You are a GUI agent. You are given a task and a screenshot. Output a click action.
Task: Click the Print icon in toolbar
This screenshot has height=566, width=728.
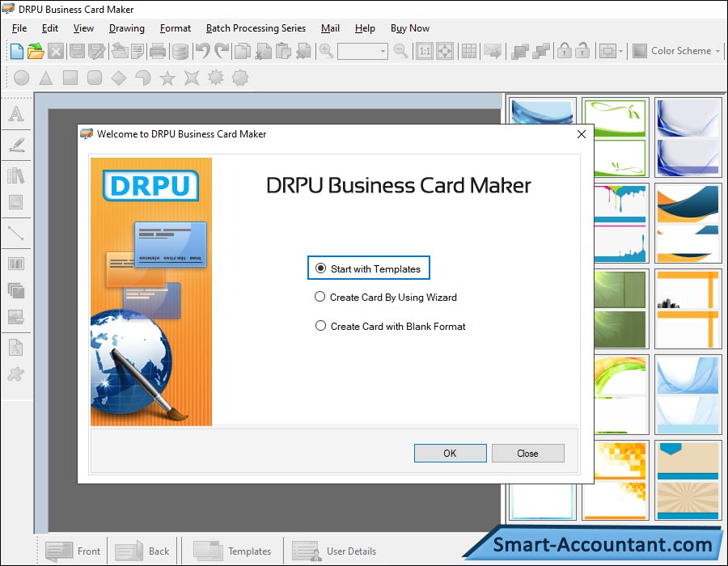tap(158, 51)
